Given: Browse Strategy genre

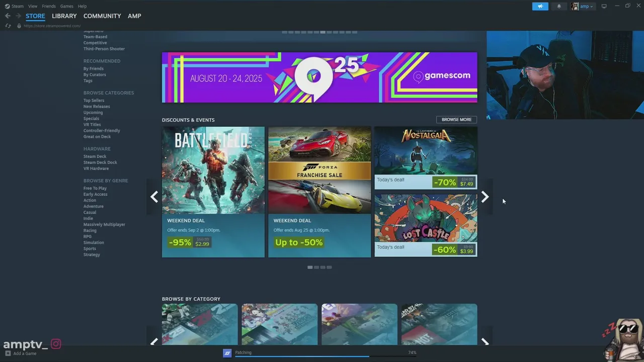Looking at the screenshot, I should pos(92,255).
